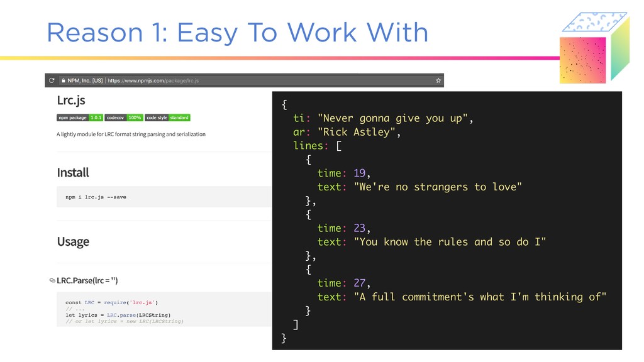This screenshot has height=362, width=644.
Task: Click the package description about LRC format parsing
Action: tap(131, 134)
